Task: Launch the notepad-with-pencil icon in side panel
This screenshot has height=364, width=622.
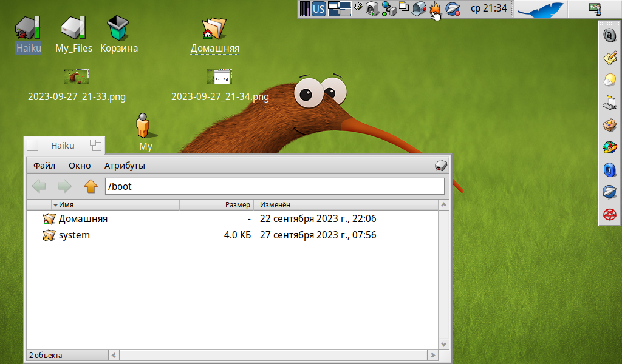Action: [610, 58]
